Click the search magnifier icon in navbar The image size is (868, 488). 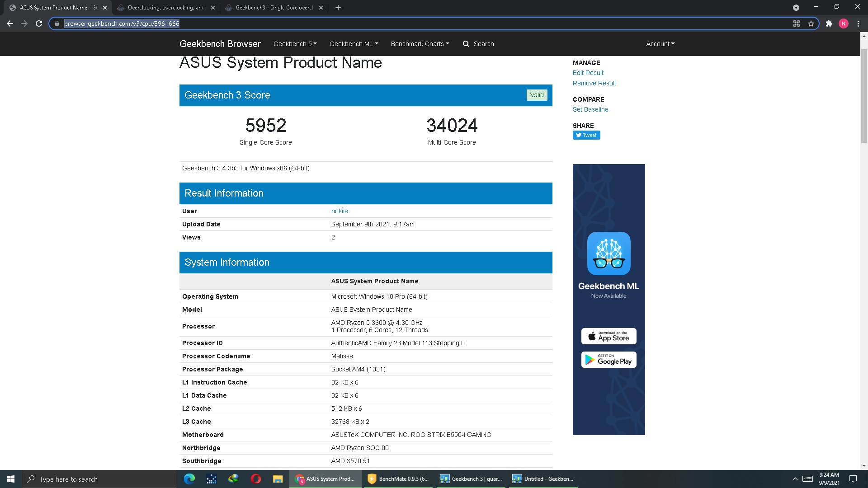coord(466,44)
